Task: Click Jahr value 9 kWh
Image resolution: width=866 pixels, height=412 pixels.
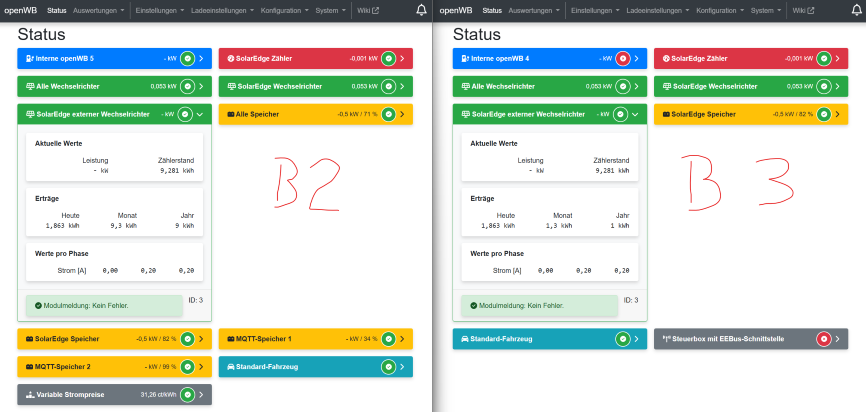Action: coord(184,225)
